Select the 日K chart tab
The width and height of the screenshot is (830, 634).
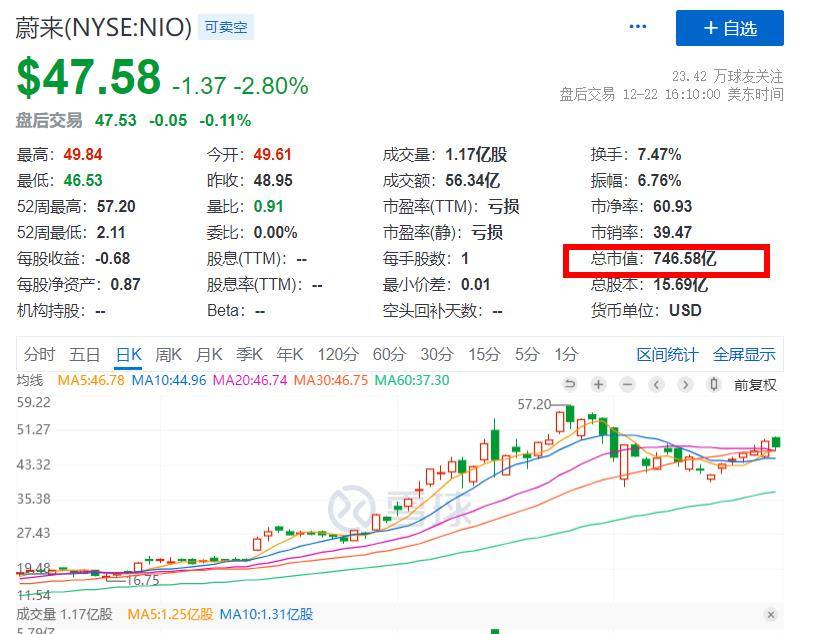click(129, 354)
